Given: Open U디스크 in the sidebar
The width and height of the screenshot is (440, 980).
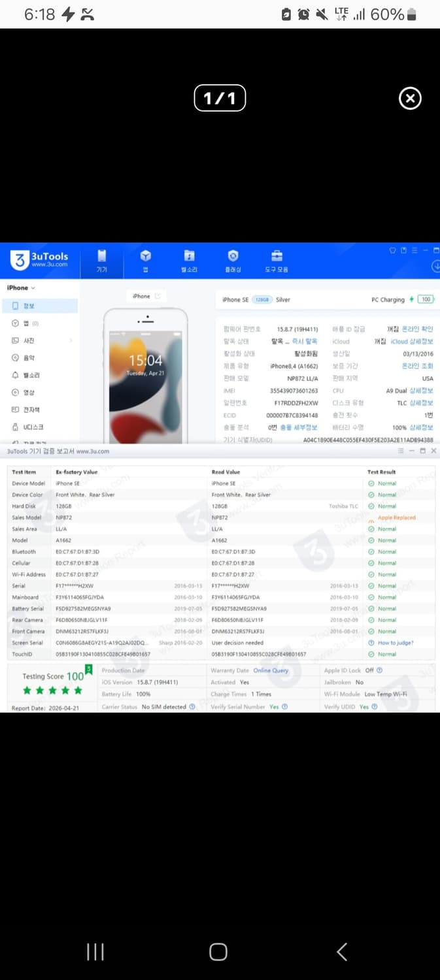Looking at the screenshot, I should (27, 427).
